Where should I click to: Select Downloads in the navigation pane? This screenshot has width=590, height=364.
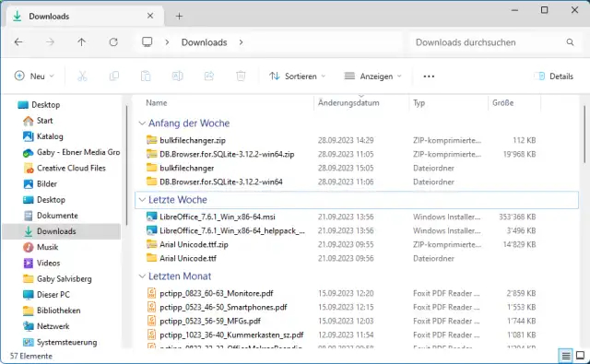pos(62,231)
